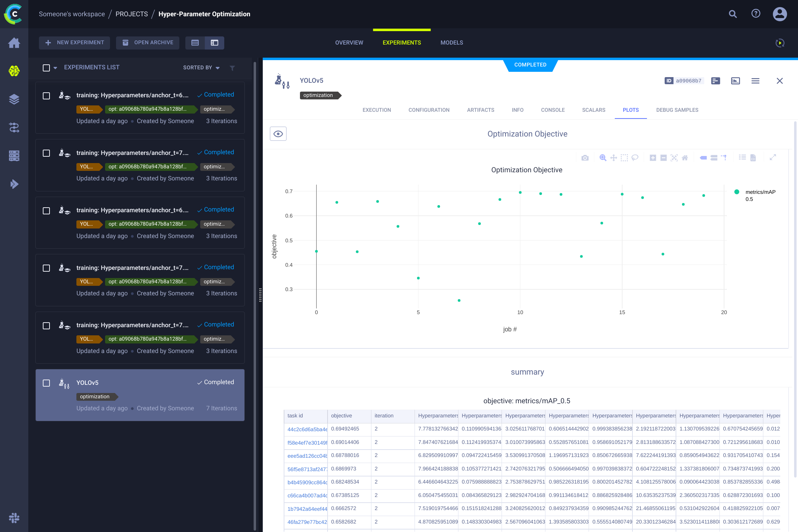Viewport: 798px width, 532px height.
Task: Click the plot camera download icon
Action: (x=585, y=158)
